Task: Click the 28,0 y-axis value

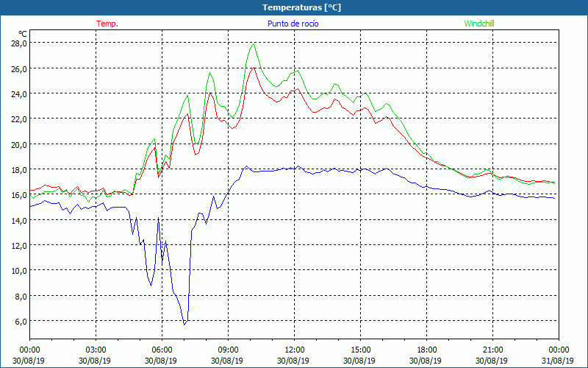Action: [19, 43]
